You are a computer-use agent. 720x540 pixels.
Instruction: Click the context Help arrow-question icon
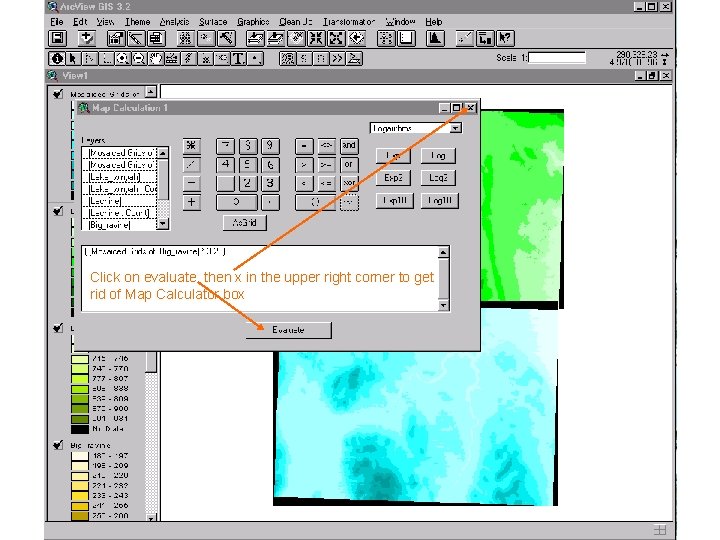click(505, 38)
